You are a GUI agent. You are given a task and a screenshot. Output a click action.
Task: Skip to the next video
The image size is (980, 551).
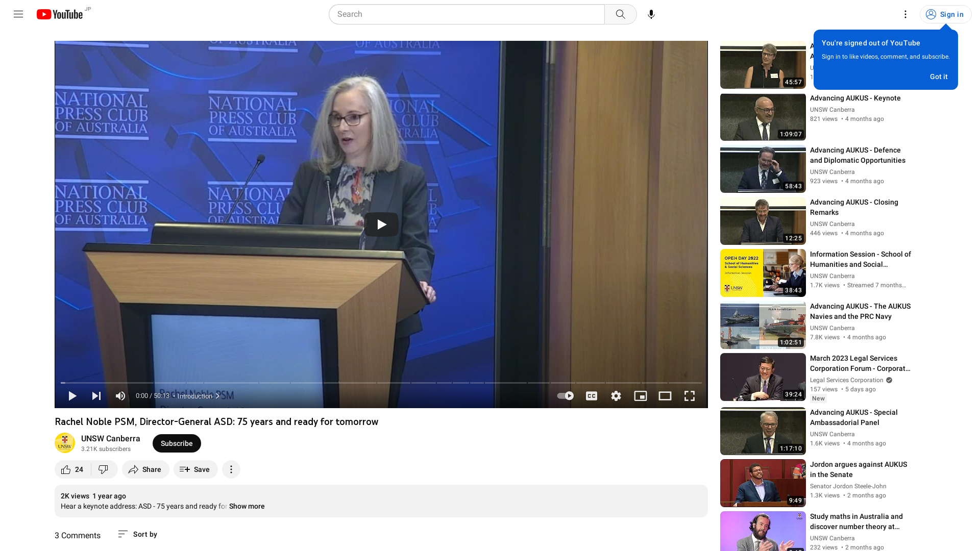[96, 396]
